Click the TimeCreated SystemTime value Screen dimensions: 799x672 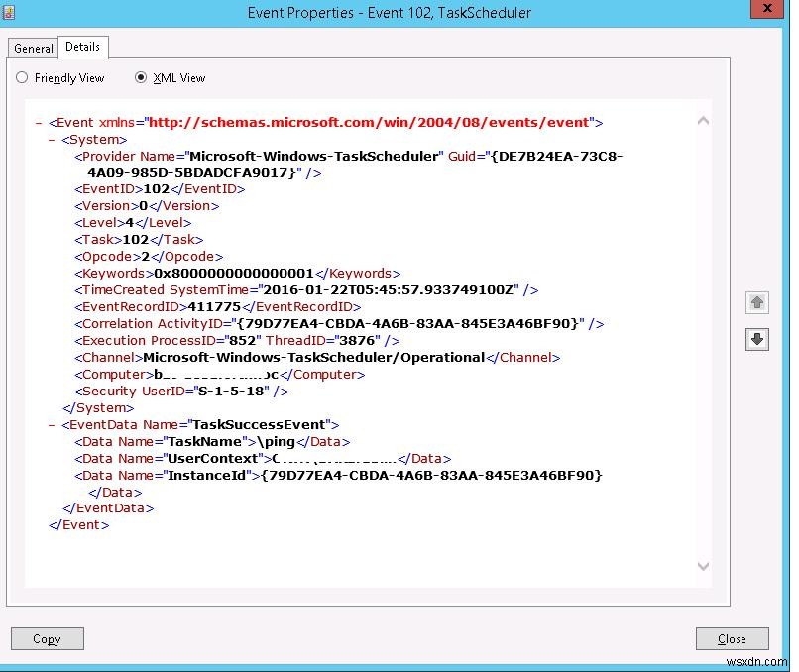[x=389, y=290]
